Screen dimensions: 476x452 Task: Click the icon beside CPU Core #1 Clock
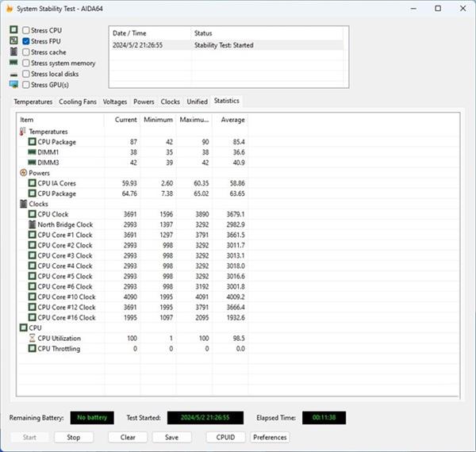click(32, 235)
